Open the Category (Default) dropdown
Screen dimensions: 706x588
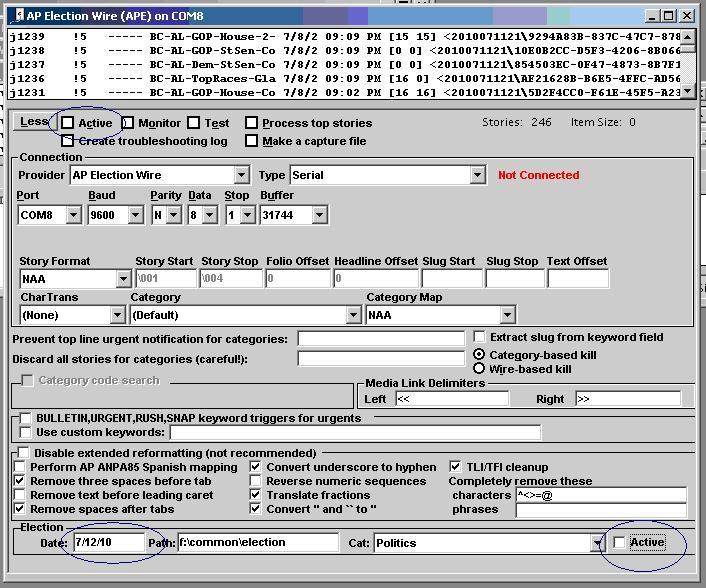(x=353, y=314)
